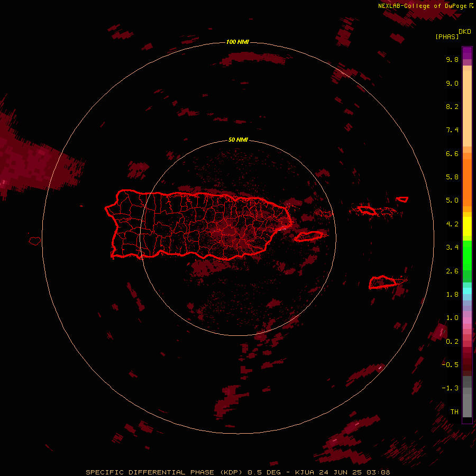The width and height of the screenshot is (476, 476).
Task: Click the TH threshold label
Action: (x=454, y=412)
